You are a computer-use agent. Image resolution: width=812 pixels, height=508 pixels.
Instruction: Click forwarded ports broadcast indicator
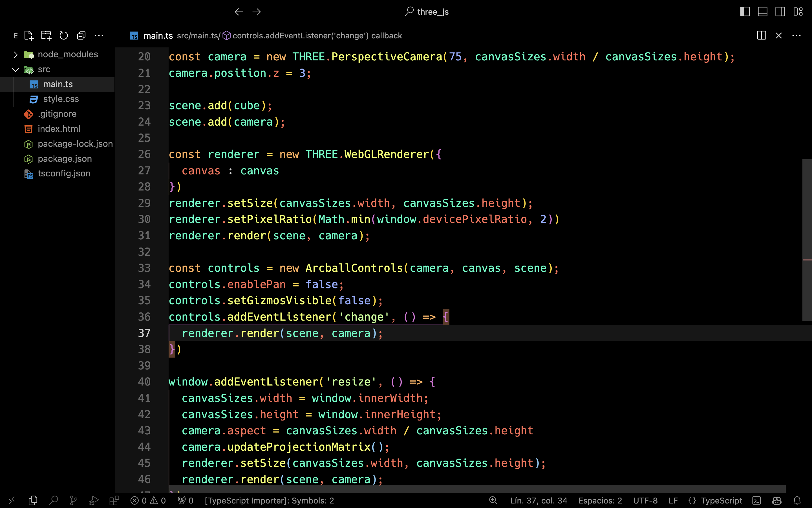pos(186,501)
